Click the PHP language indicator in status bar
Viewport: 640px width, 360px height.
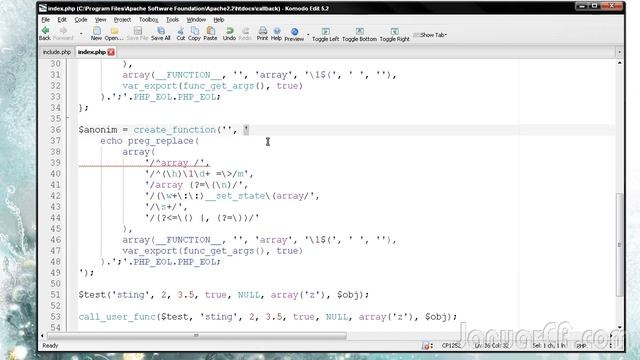click(x=581, y=346)
